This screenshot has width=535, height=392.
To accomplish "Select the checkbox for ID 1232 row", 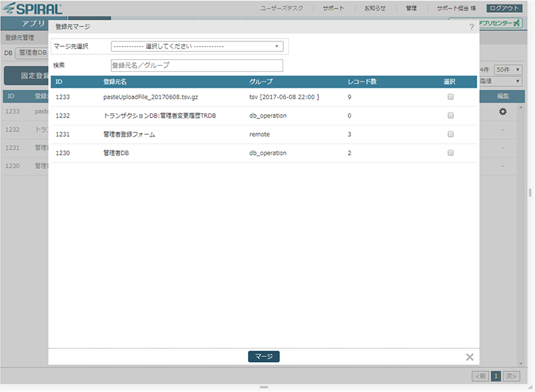I will pyautogui.click(x=450, y=115).
